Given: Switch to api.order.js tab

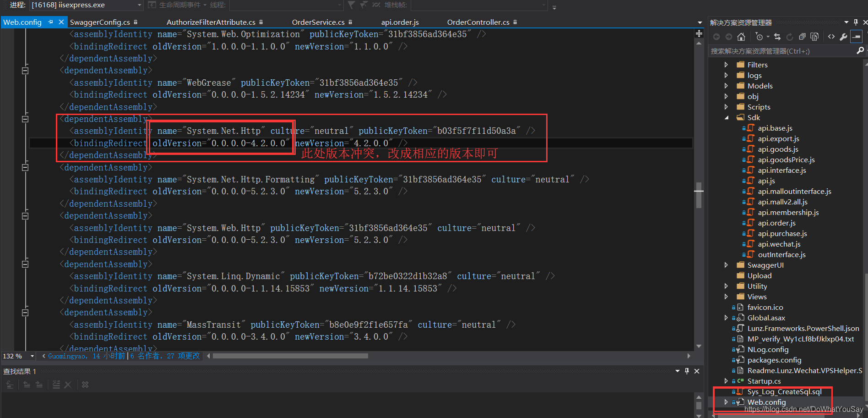Looking at the screenshot, I should (400, 22).
